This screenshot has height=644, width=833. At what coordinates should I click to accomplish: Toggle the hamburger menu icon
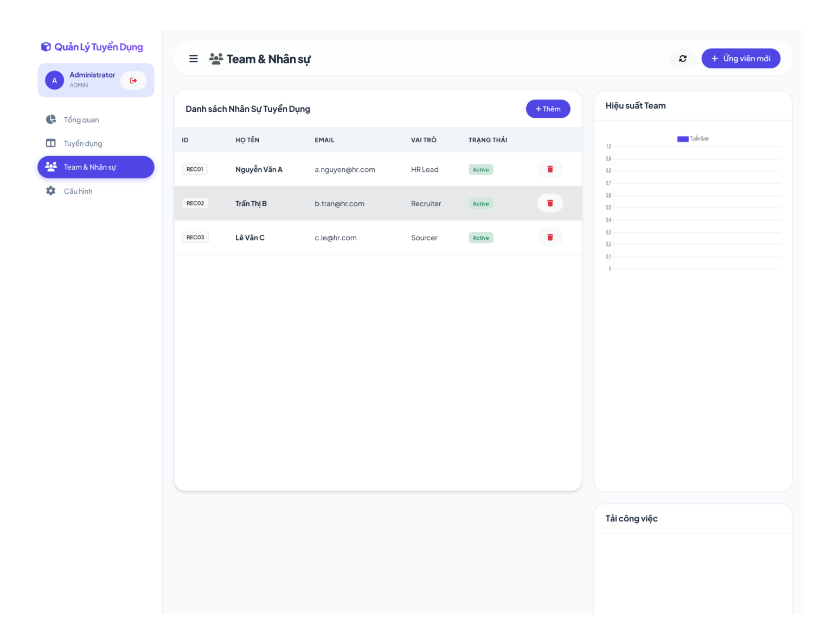click(x=193, y=59)
